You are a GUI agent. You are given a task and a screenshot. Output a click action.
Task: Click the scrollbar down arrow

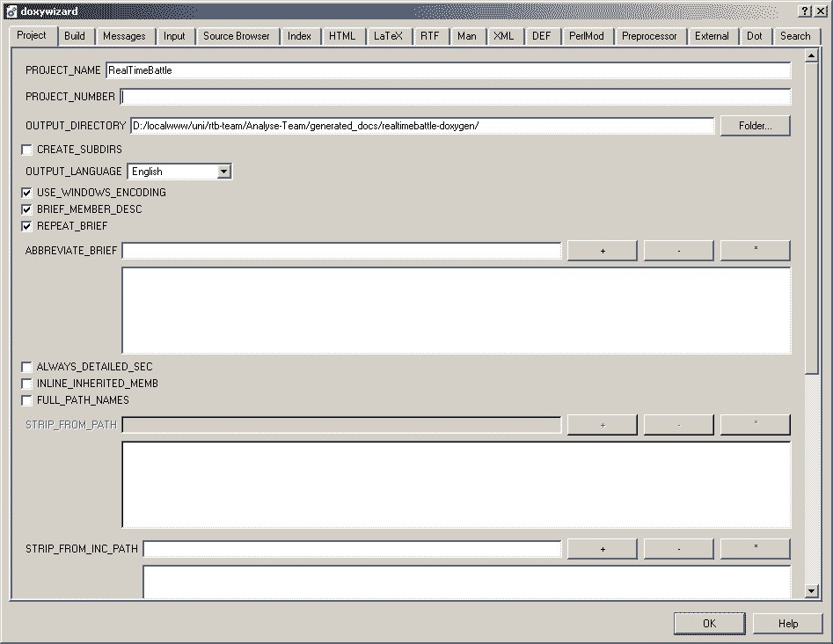(x=811, y=591)
